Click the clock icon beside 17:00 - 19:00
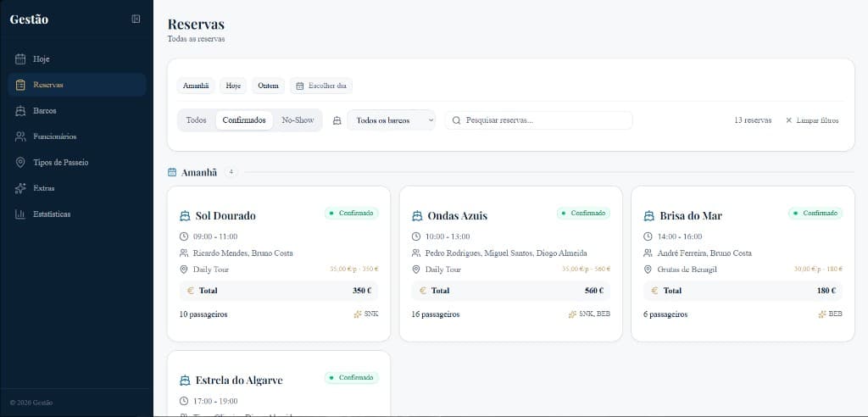The image size is (868, 417). [x=184, y=401]
